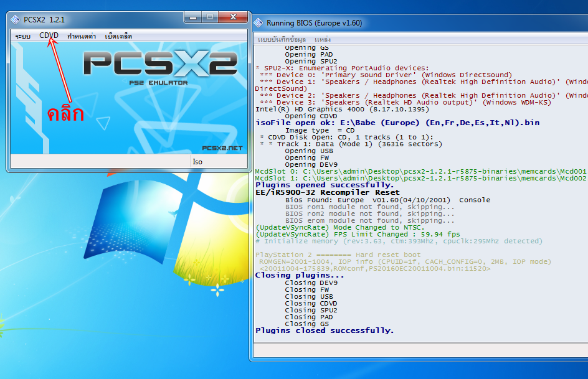
Task: Click the 'Initialize memory' log line
Action: click(399, 241)
